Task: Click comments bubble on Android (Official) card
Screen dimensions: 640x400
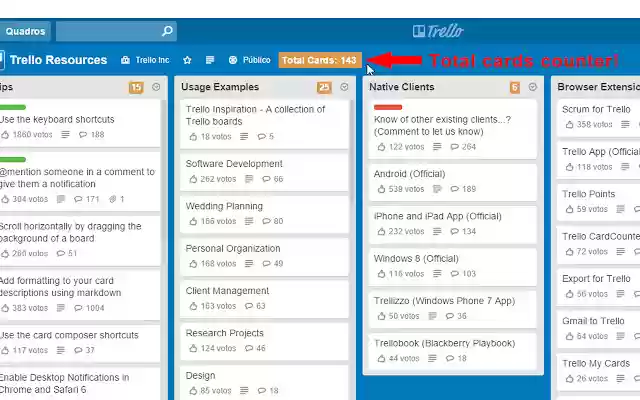Action: tap(455, 189)
